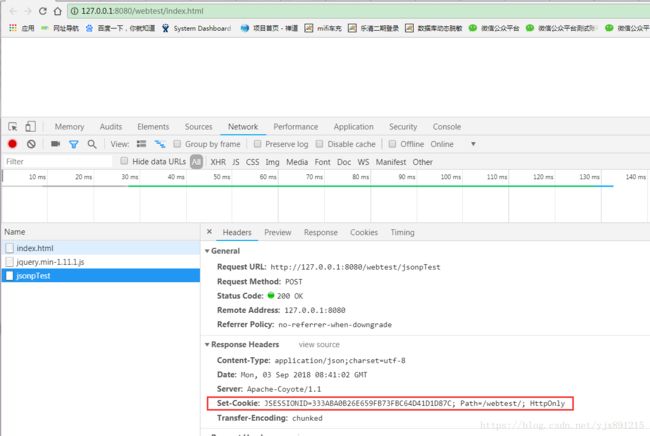Click file icon next to jquery.min-1.11.1.js

pos(10,262)
